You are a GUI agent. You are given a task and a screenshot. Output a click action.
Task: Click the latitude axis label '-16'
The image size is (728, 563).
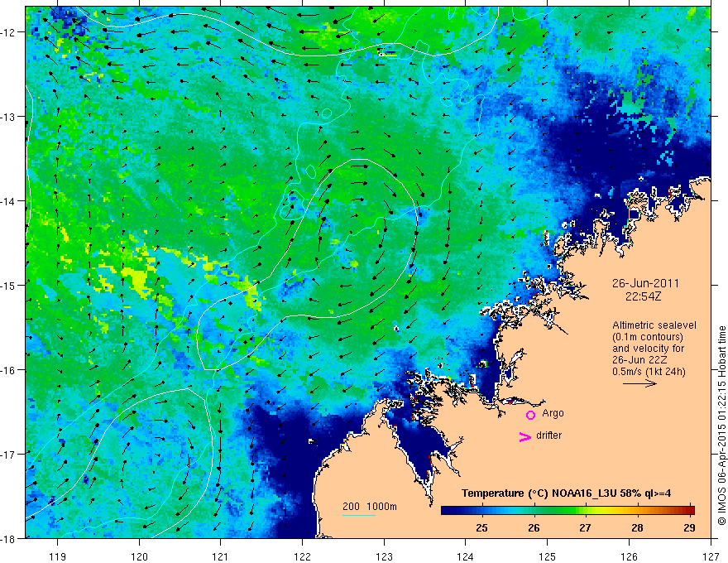pyautogui.click(x=10, y=370)
